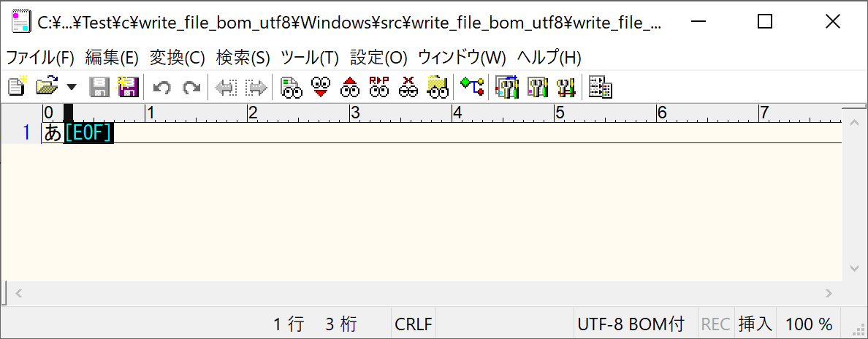Click ruler mark 4 above the text

457,113
